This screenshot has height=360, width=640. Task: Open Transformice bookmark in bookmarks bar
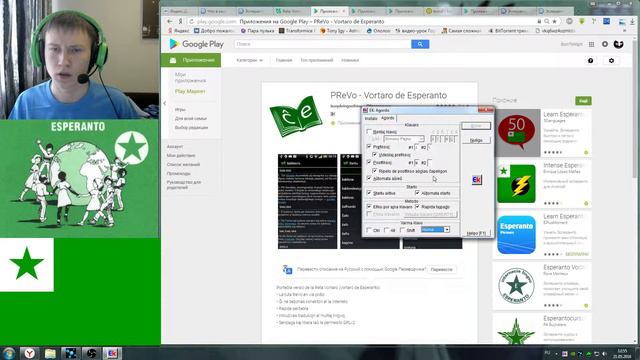(297, 31)
